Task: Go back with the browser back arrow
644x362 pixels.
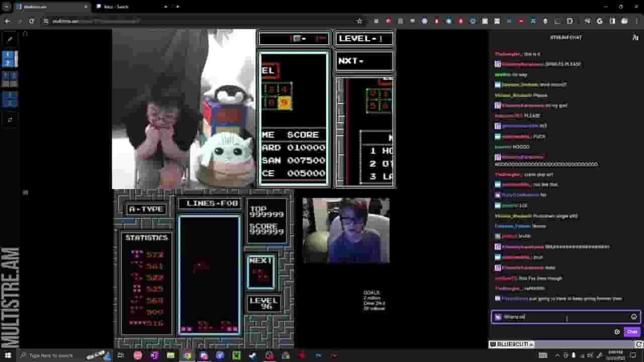Action: pyautogui.click(x=8, y=21)
